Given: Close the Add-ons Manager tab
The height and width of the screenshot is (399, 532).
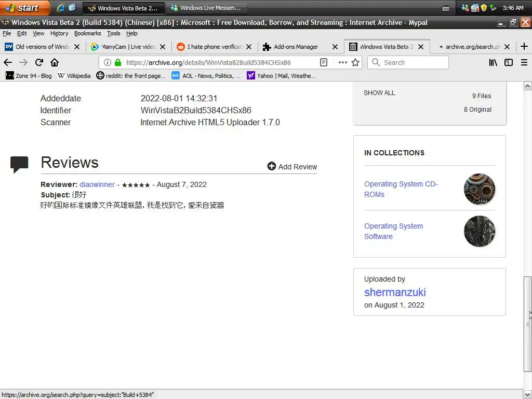Looking at the screenshot, I should pos(335,47).
